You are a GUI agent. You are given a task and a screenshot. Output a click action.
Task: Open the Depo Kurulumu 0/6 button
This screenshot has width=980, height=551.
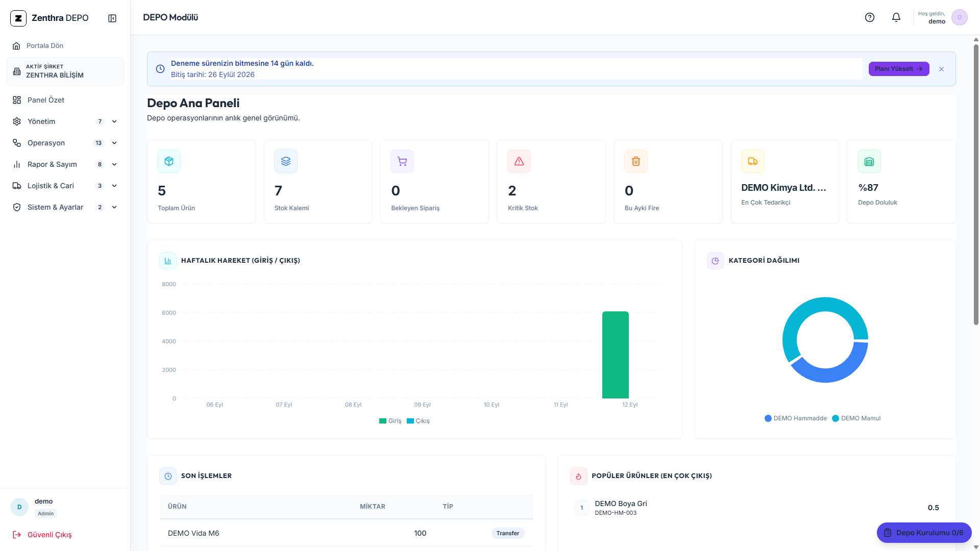point(924,533)
